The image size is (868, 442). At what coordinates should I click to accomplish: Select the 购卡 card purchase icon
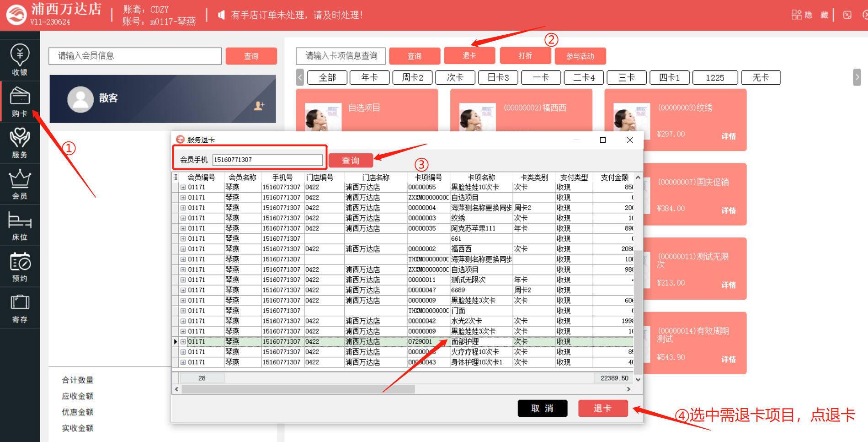(20, 102)
